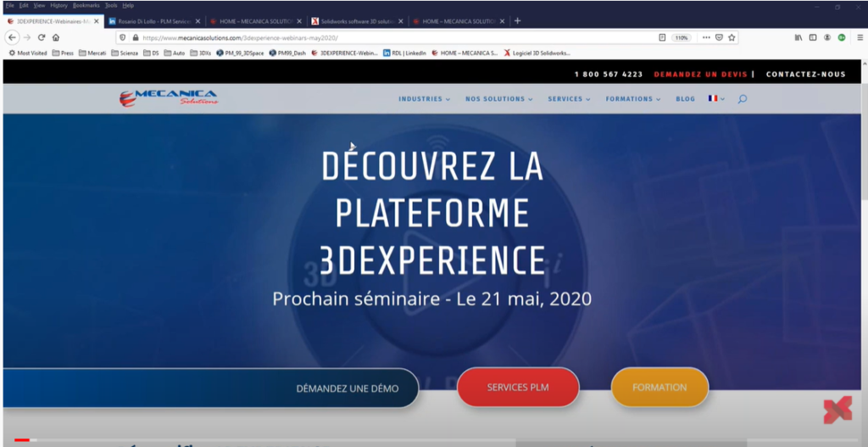Open the Library bookshelf icon
Viewport: 868px width, 447px height.
tap(798, 37)
